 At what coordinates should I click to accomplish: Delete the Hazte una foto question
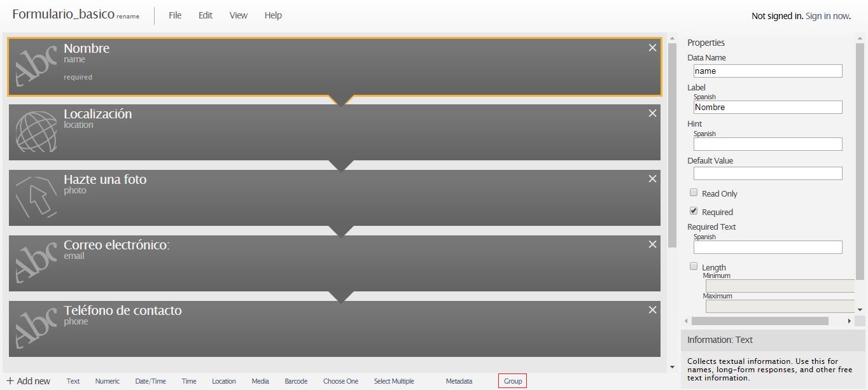click(652, 179)
